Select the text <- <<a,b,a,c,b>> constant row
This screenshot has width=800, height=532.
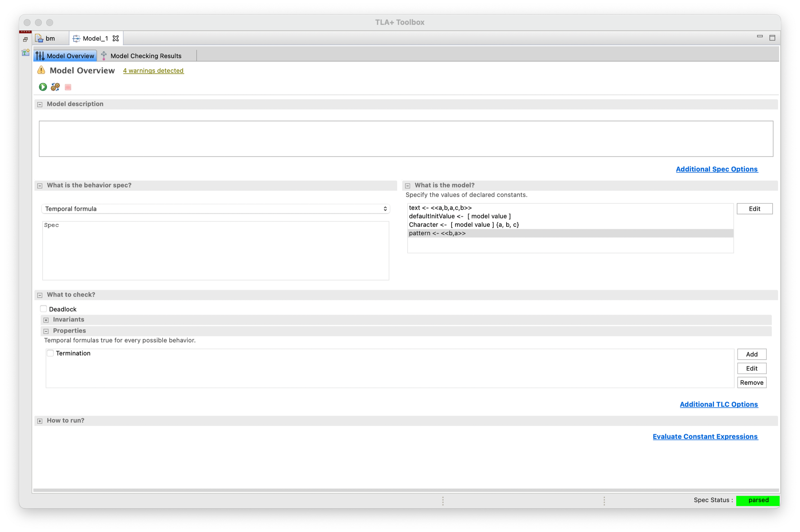570,208
